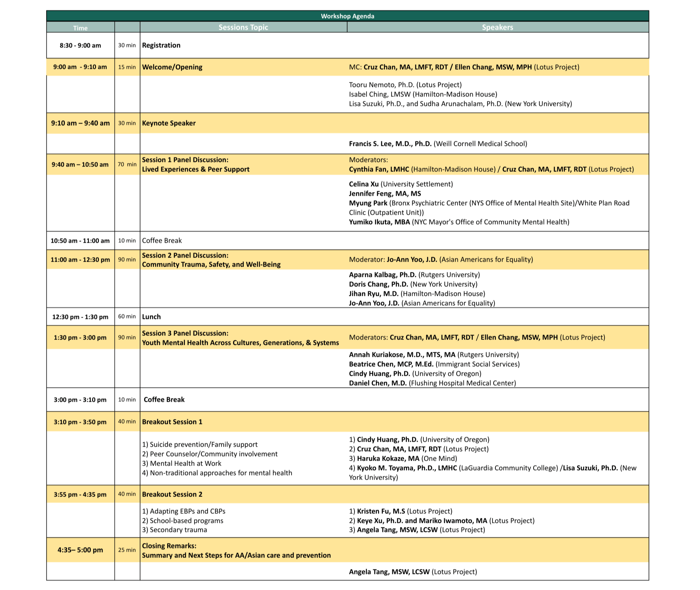Select '1) Suicide prevention/Family support' topic

pyautogui.click(x=200, y=445)
